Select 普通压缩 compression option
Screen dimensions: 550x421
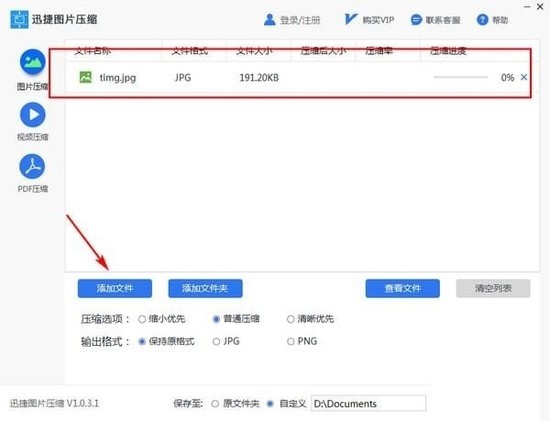point(216,319)
